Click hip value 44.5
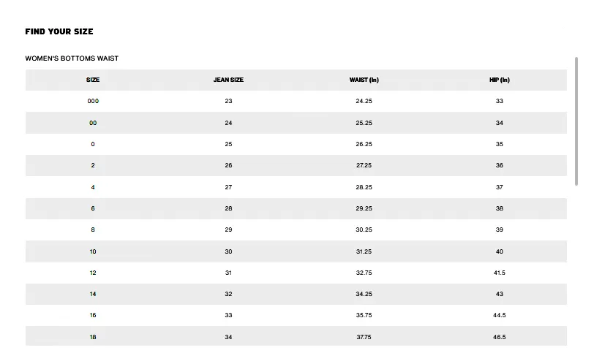This screenshot has width=594, height=364. tap(500, 315)
